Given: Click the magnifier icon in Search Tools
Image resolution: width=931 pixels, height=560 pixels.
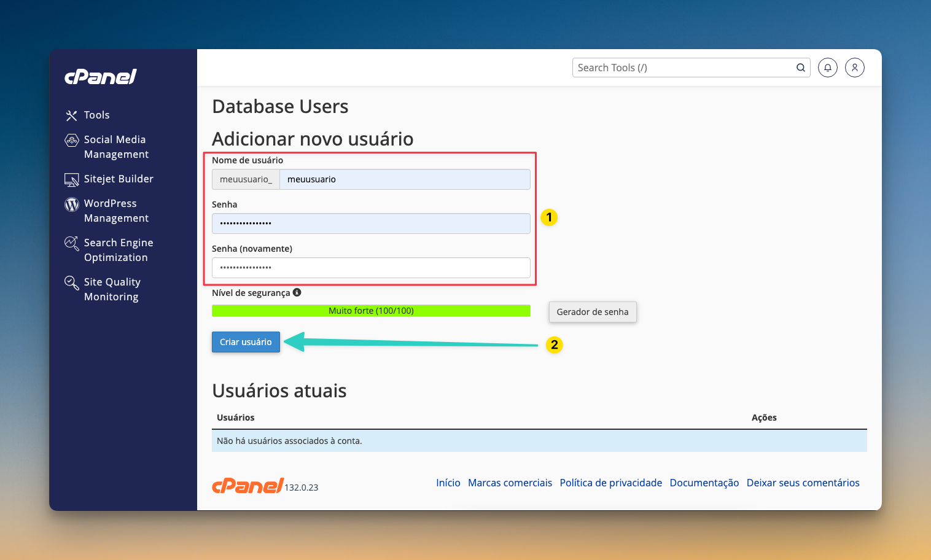Looking at the screenshot, I should tap(800, 68).
